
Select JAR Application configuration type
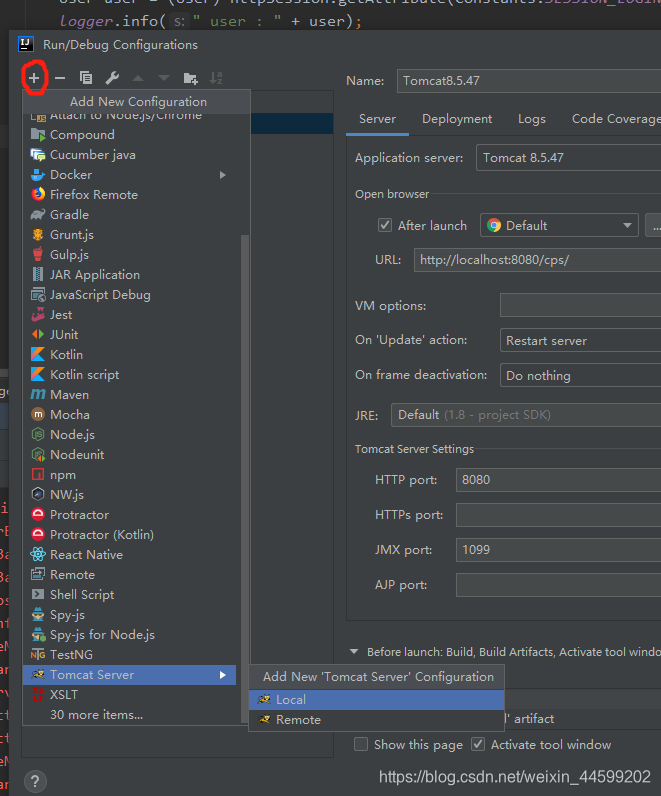coord(129,275)
